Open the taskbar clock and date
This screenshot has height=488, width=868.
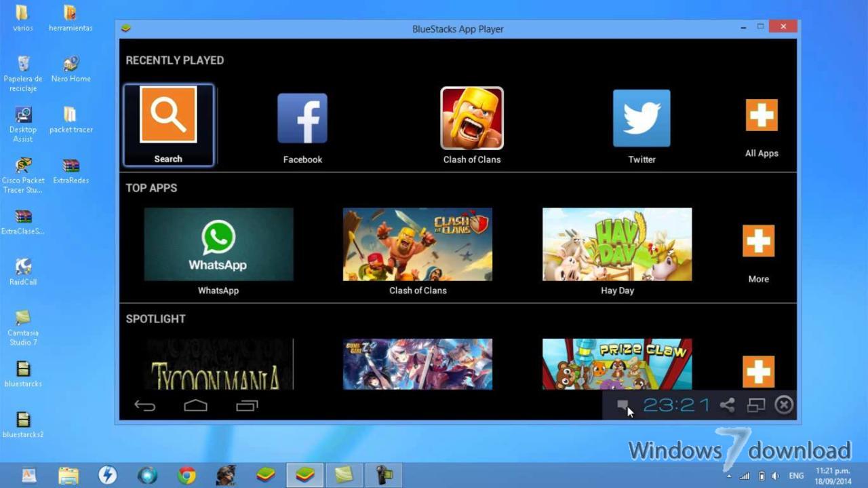833,475
